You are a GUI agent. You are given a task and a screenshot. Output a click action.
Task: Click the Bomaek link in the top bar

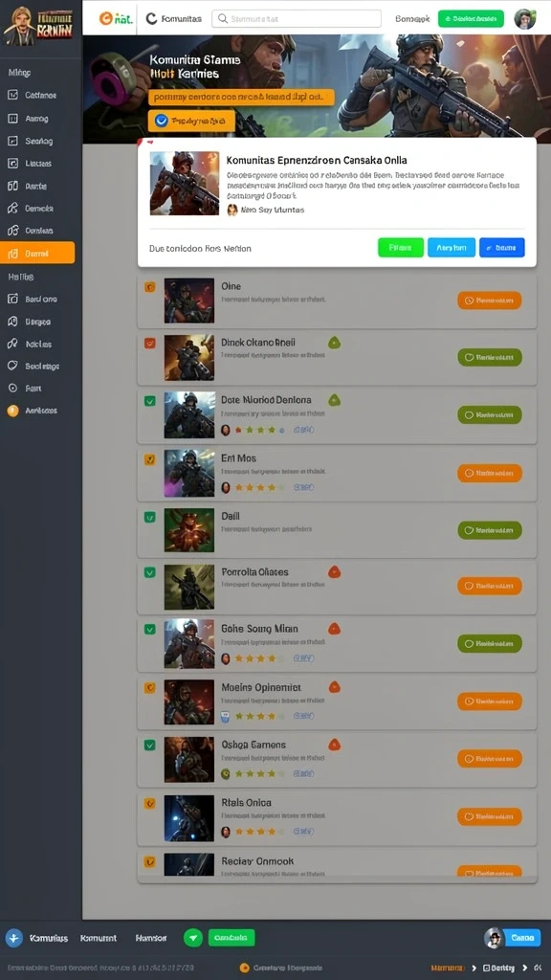pyautogui.click(x=412, y=19)
